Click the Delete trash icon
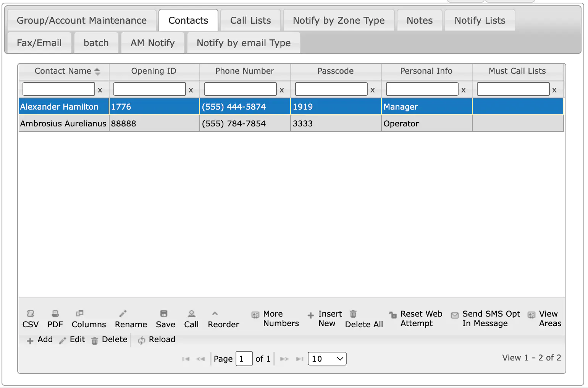The width and height of the screenshot is (588, 388). coord(95,341)
